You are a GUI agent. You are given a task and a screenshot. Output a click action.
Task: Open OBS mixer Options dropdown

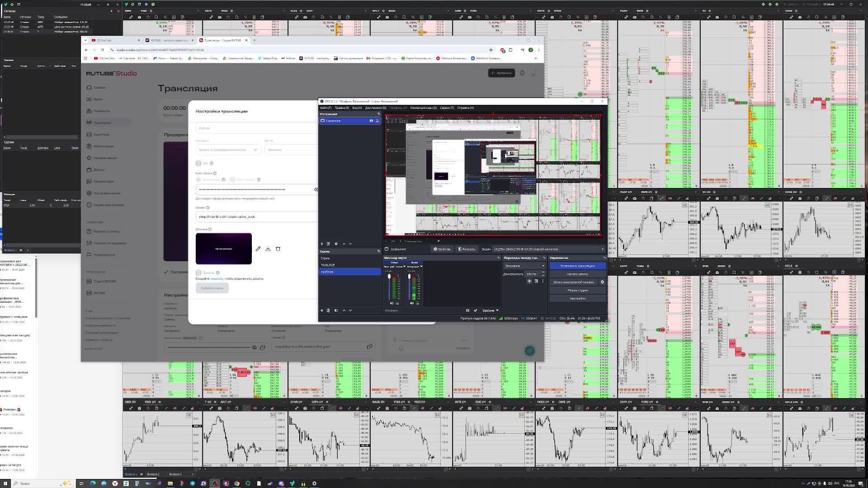[491, 310]
